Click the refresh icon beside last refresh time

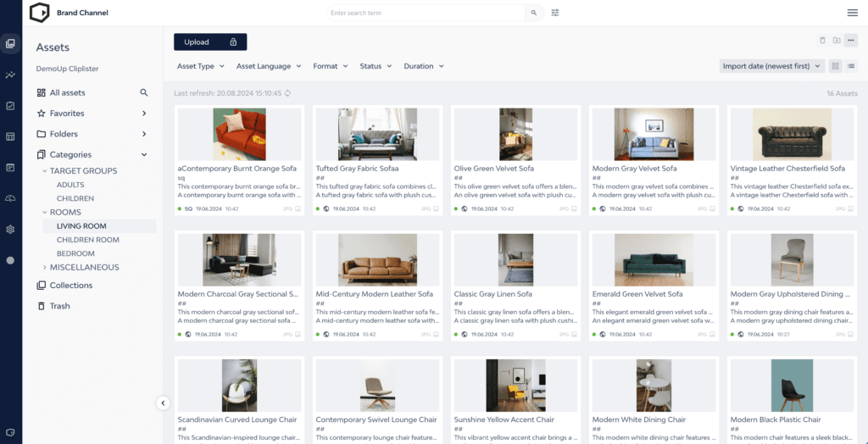pos(288,93)
